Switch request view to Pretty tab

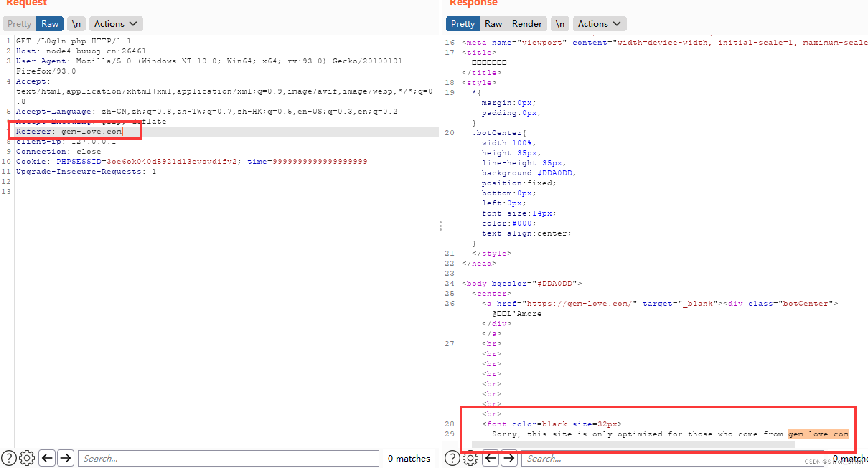[x=19, y=24]
